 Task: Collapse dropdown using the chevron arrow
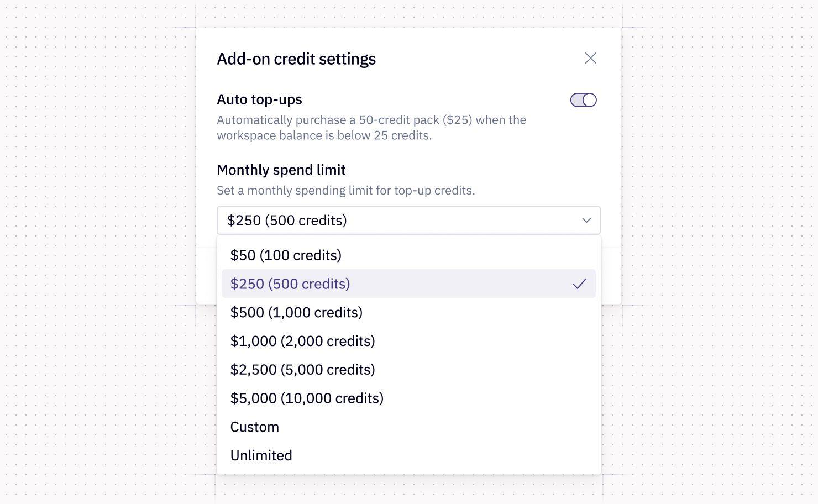click(x=586, y=221)
